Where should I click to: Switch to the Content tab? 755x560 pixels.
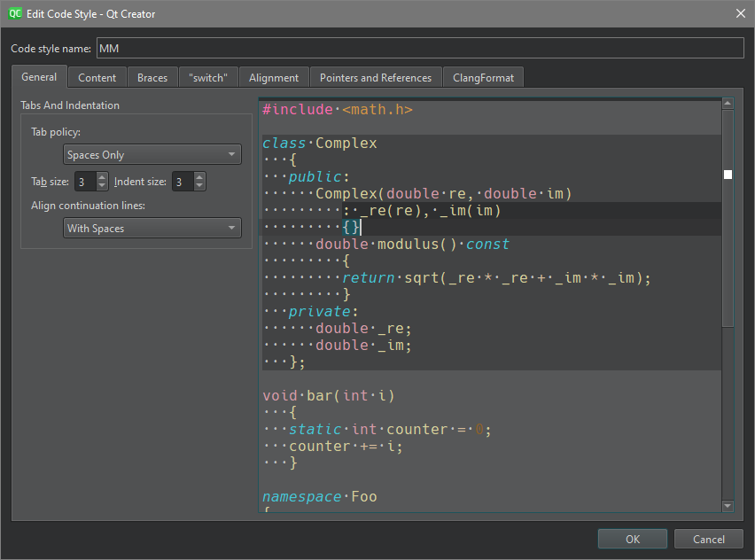tap(97, 78)
